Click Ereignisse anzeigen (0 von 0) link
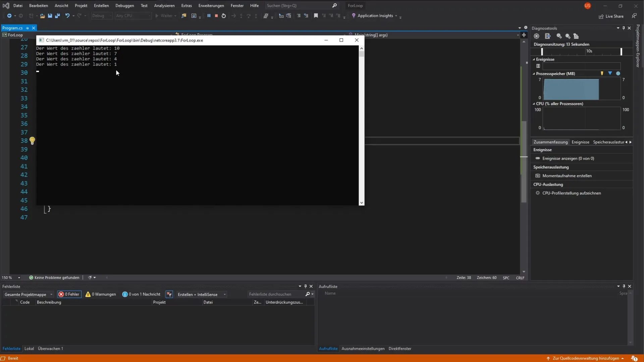 (x=568, y=159)
